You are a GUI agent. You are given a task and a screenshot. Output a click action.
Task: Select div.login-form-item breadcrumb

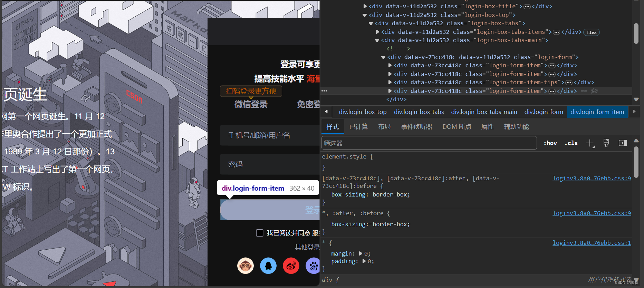tap(597, 112)
